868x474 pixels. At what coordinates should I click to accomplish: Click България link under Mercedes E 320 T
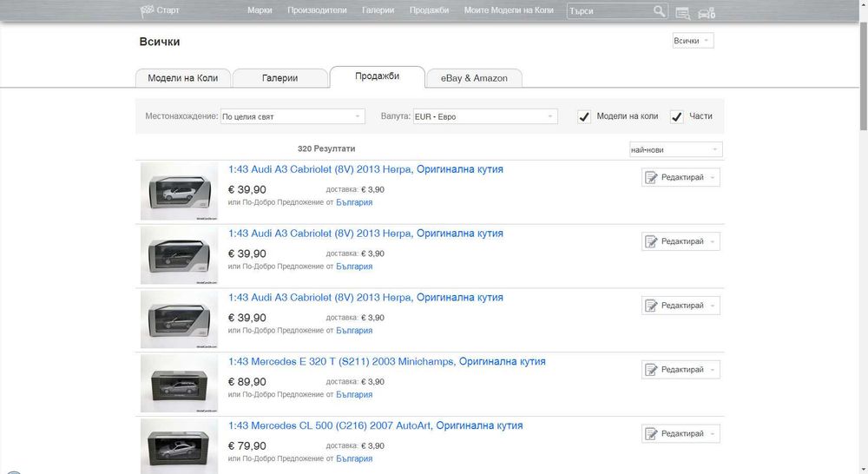tap(354, 395)
